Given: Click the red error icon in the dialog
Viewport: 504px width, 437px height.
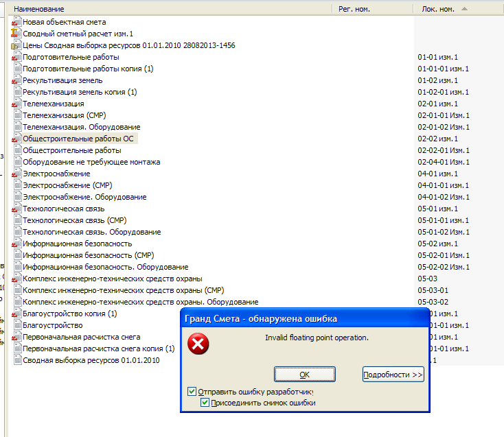Looking at the screenshot, I should pos(198,344).
